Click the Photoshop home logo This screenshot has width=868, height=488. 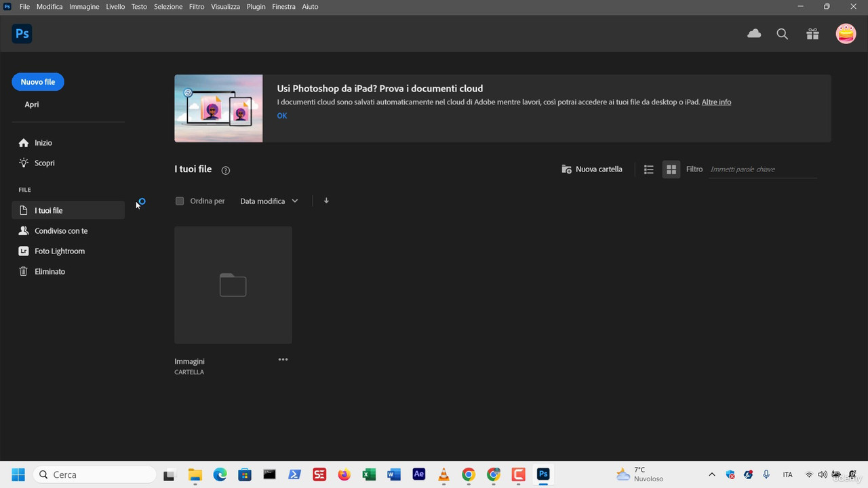click(22, 34)
